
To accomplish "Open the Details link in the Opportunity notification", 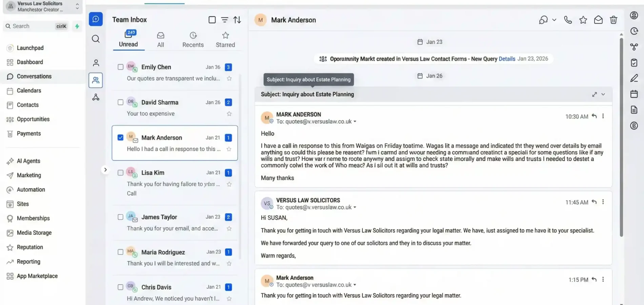I will 507,59.
